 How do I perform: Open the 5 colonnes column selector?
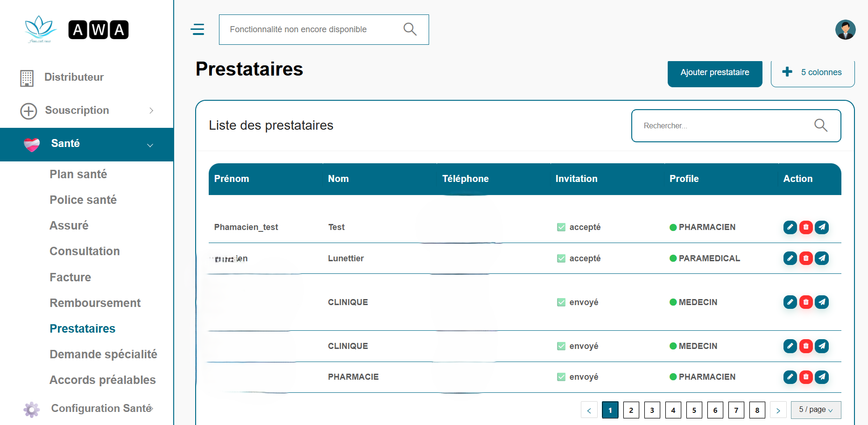pos(812,73)
